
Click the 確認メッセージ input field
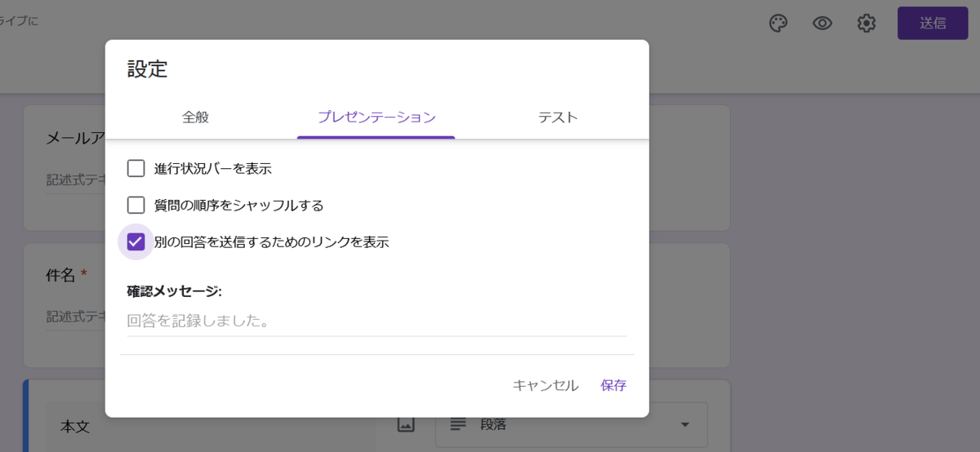pos(377,321)
